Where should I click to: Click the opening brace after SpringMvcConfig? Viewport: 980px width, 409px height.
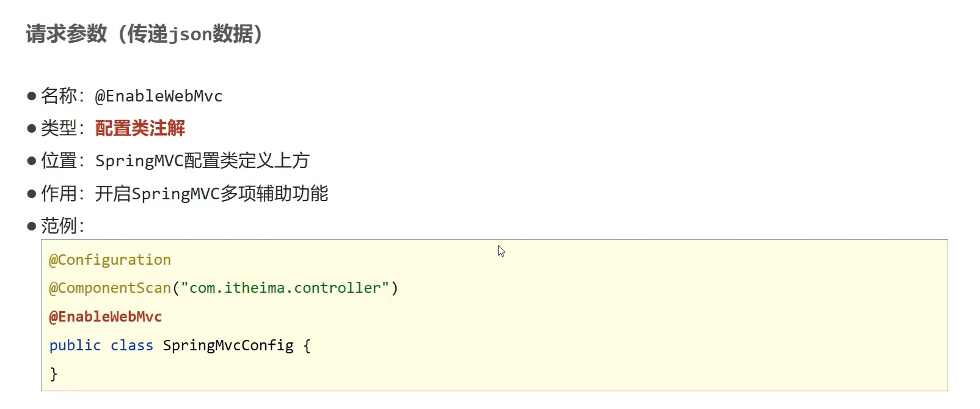(307, 346)
